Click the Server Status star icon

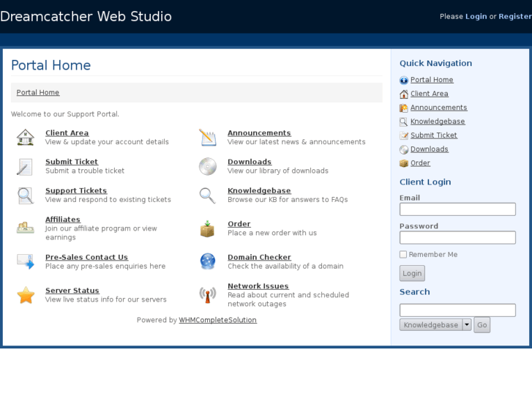(x=26, y=295)
